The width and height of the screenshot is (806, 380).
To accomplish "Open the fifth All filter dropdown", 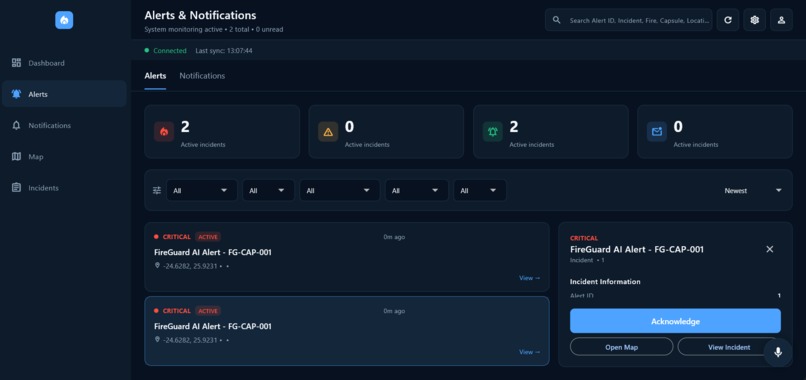I will pyautogui.click(x=480, y=190).
